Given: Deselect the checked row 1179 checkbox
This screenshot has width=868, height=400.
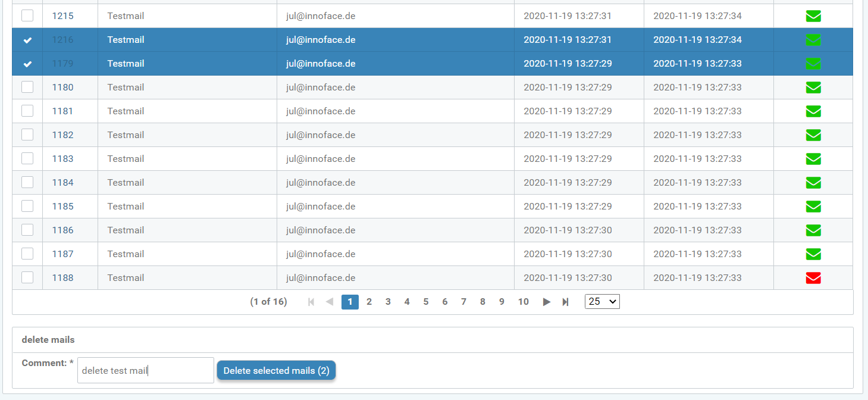Looking at the screenshot, I should pos(27,64).
